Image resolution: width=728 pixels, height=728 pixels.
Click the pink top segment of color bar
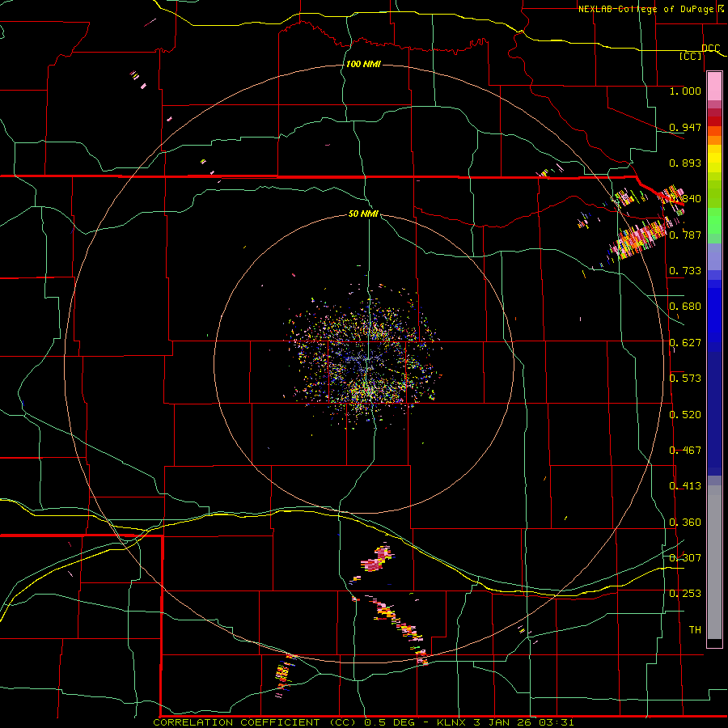714,87
